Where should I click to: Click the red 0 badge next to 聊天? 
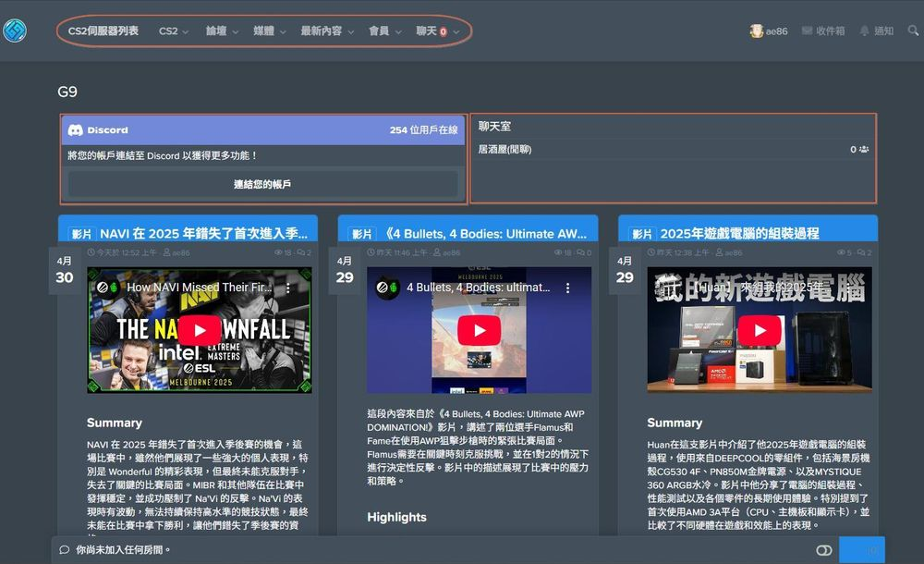tap(444, 31)
